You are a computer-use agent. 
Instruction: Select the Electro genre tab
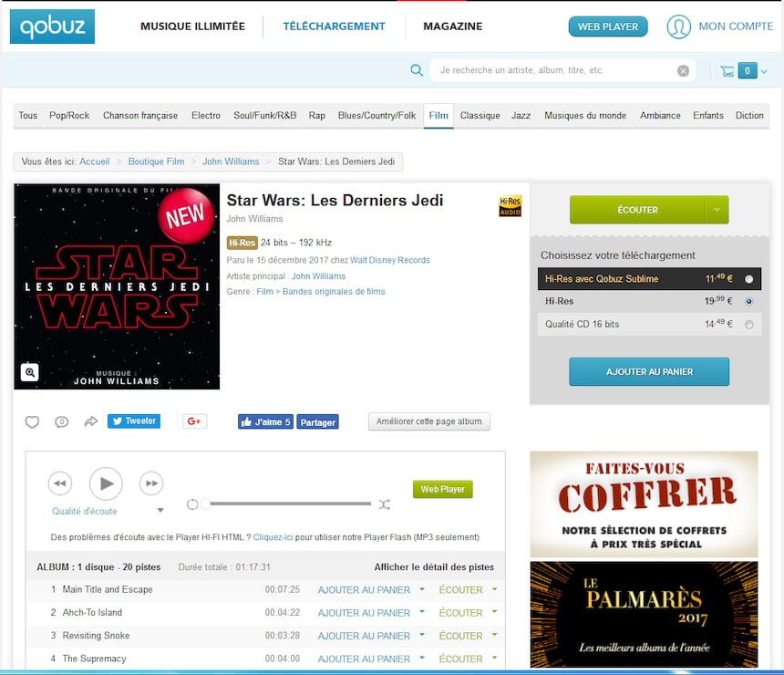pos(205,116)
